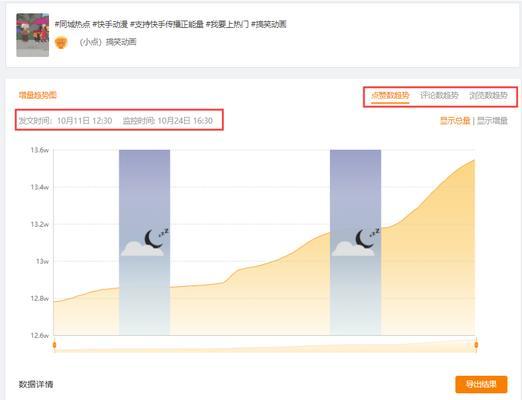Grab the left handle of chart range slider
The width and height of the screenshot is (522, 400).
(54, 345)
